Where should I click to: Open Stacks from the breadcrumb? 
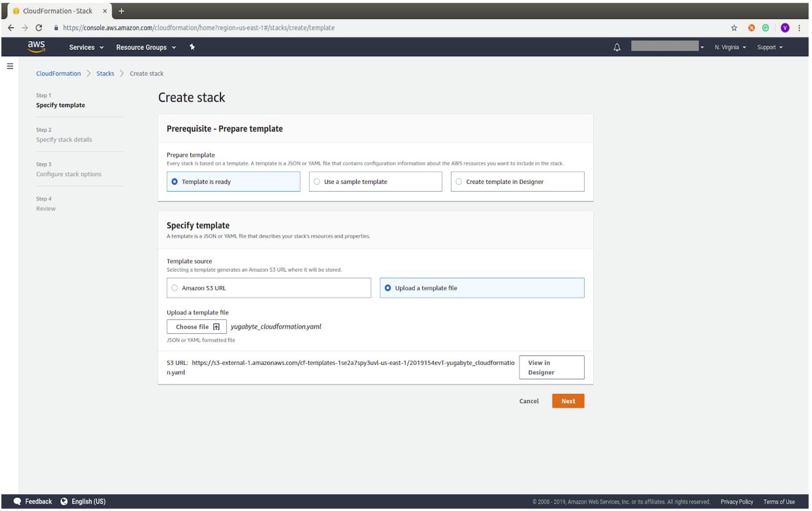click(105, 73)
